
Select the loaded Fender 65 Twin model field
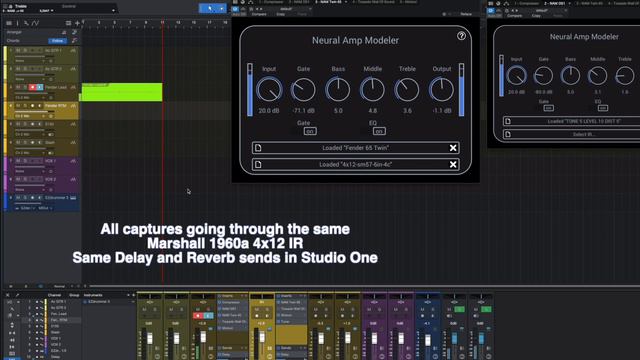(x=356, y=148)
